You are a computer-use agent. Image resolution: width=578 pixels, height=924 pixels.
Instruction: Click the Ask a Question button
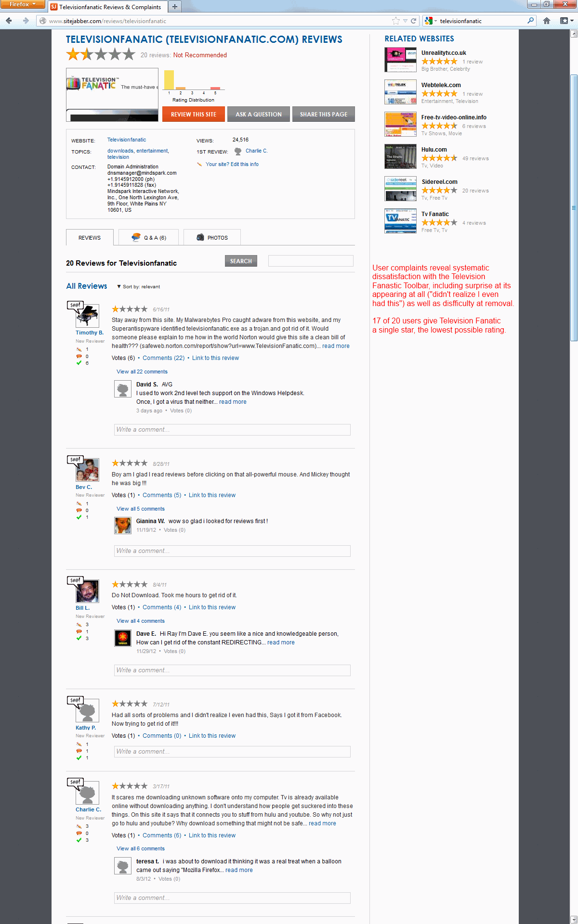[259, 114]
